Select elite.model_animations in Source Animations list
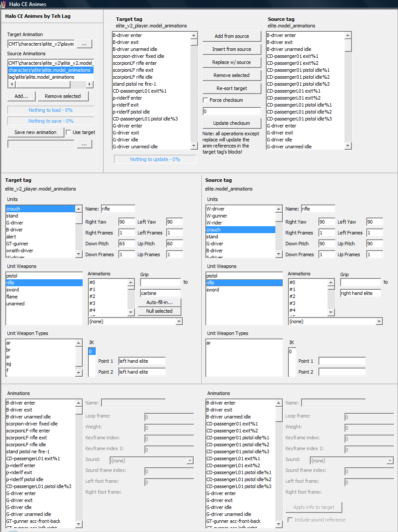Viewport: 398px width, 532px height. pyautogui.click(x=49, y=70)
